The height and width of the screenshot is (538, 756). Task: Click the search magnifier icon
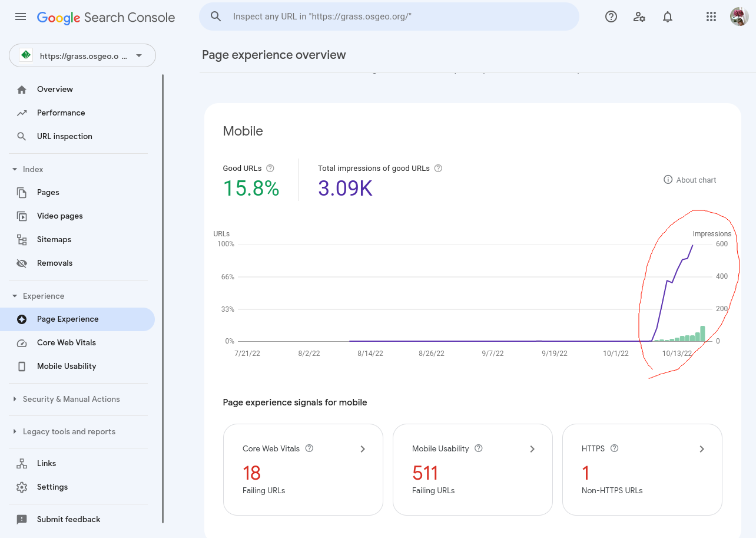[216, 16]
